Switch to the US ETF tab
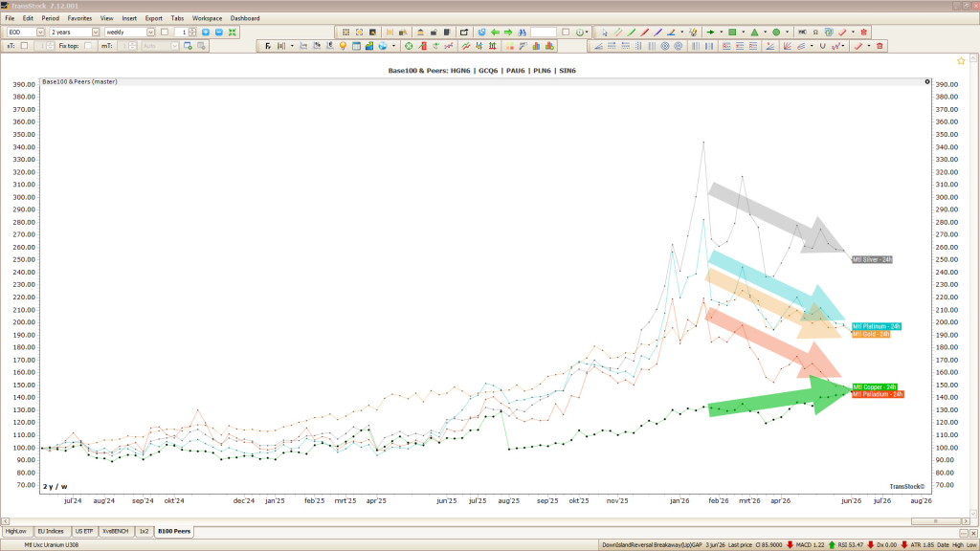The height and width of the screenshot is (551, 980). pos(84,531)
